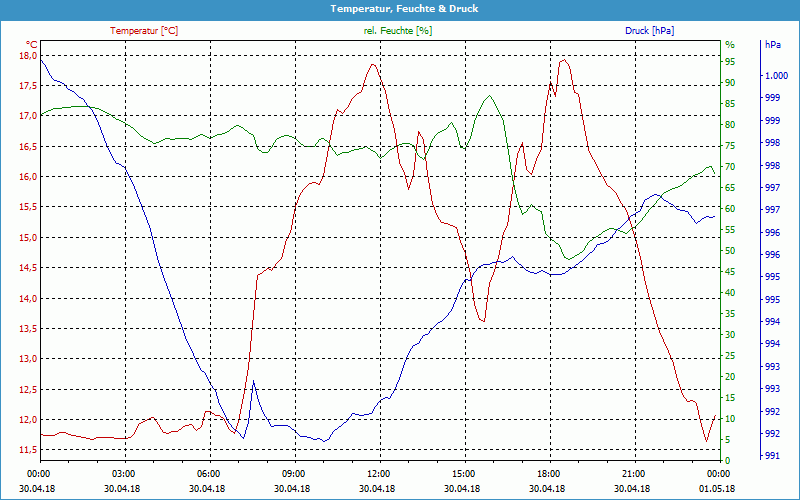Select the Druck [hPa] legend label

(x=650, y=31)
